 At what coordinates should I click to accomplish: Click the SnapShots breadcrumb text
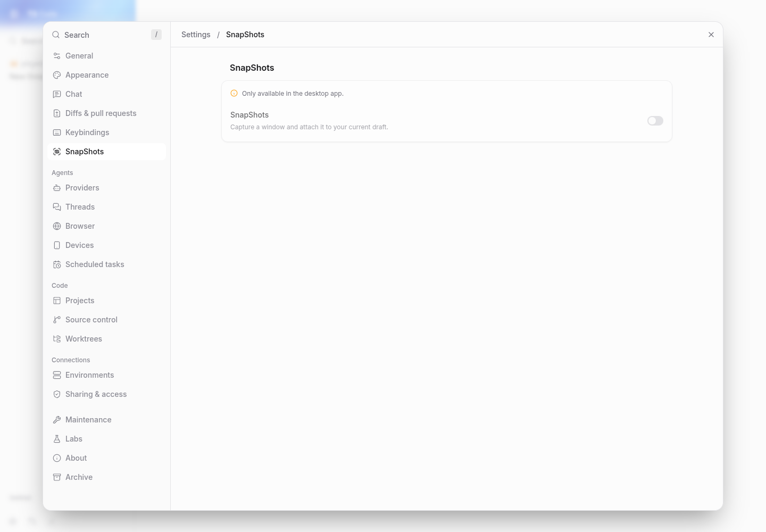(x=245, y=35)
